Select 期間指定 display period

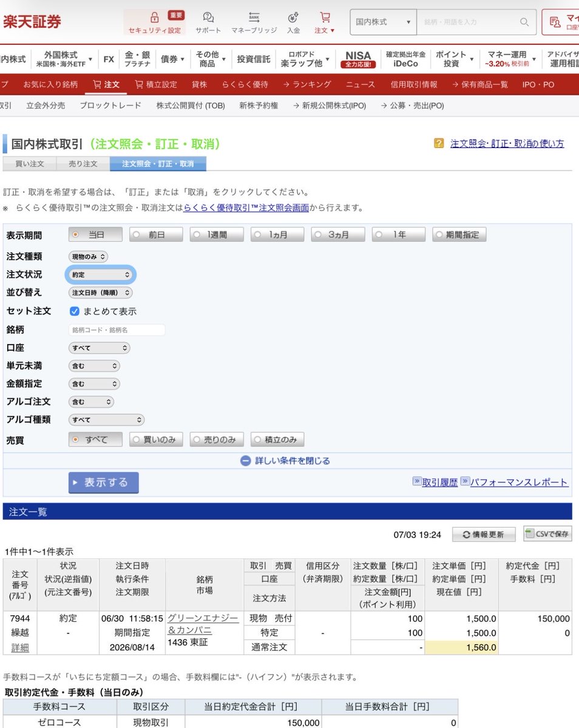click(x=459, y=235)
